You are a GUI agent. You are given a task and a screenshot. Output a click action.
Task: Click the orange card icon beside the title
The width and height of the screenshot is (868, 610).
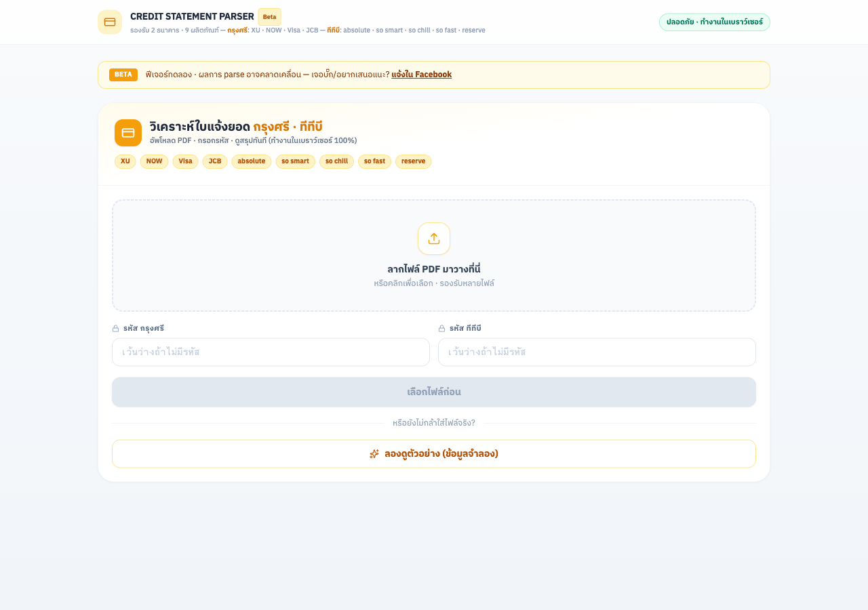click(x=128, y=133)
